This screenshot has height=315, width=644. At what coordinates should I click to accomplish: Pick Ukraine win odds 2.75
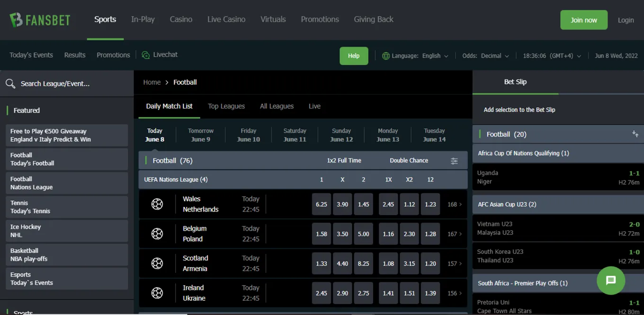point(363,293)
